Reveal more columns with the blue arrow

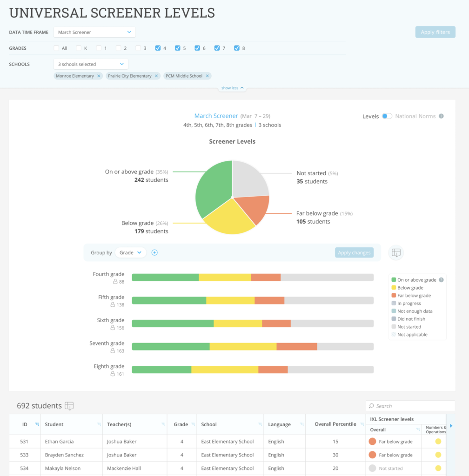(451, 426)
